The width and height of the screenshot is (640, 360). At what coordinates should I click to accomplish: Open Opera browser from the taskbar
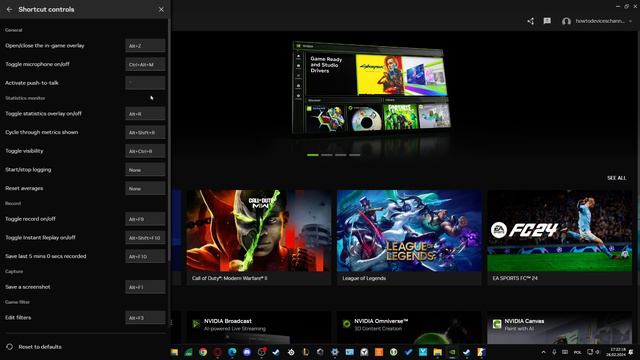[x=218, y=352]
